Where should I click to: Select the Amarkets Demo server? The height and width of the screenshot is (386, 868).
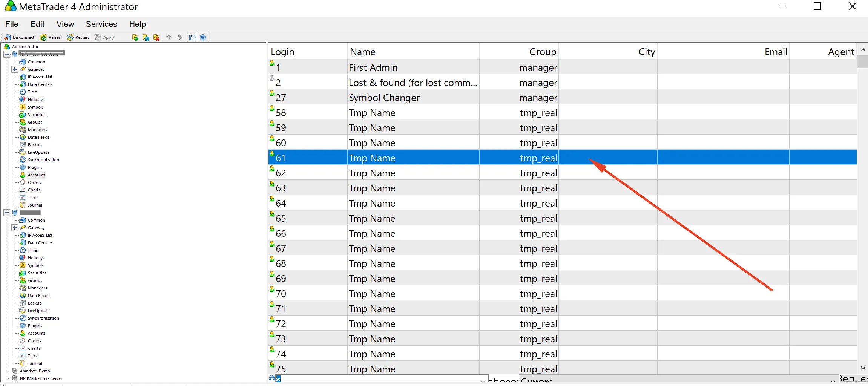pyautogui.click(x=35, y=371)
